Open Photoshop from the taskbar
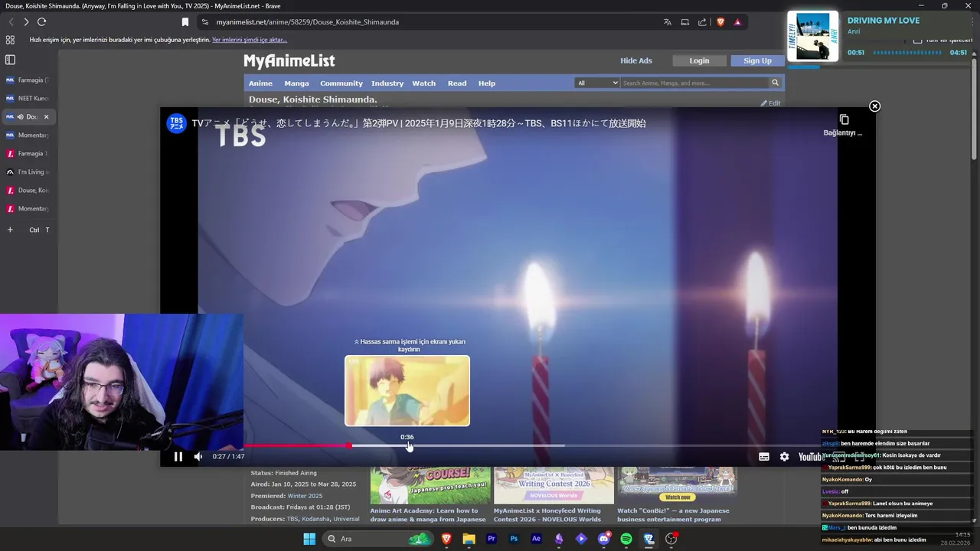The width and height of the screenshot is (980, 551). click(514, 539)
